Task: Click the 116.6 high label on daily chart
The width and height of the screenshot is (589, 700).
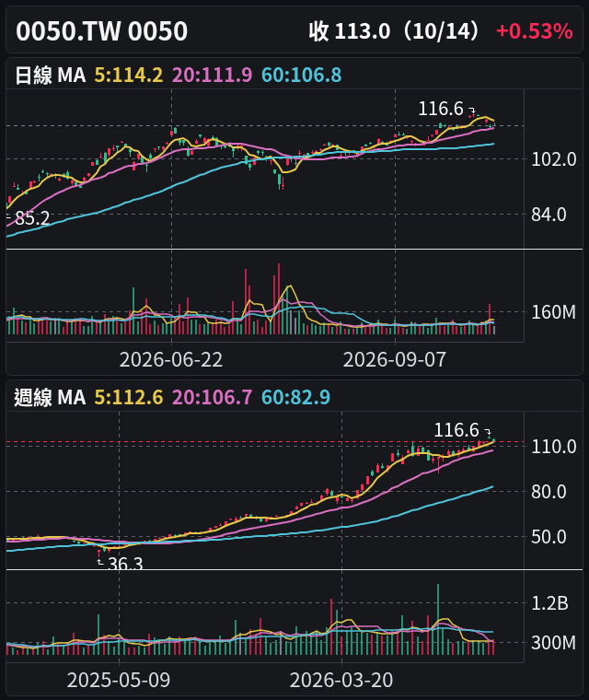Action: [x=441, y=109]
